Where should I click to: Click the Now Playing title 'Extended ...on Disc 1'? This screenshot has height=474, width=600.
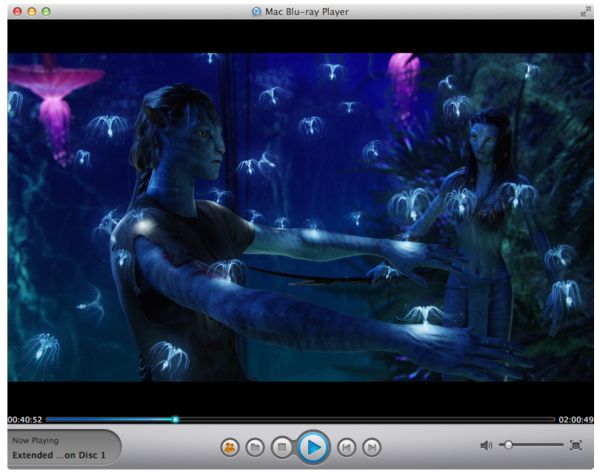(59, 455)
